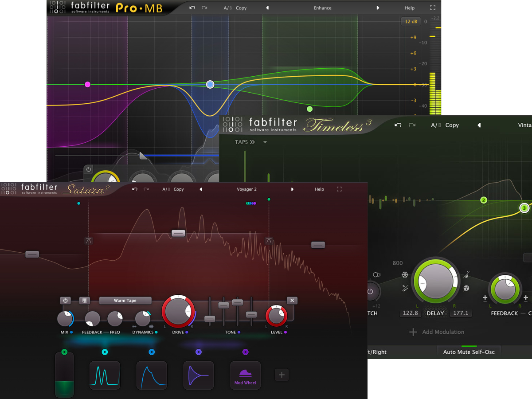The image size is (532, 399).
Task: Redo change in Timeless 3
Action: [412, 125]
